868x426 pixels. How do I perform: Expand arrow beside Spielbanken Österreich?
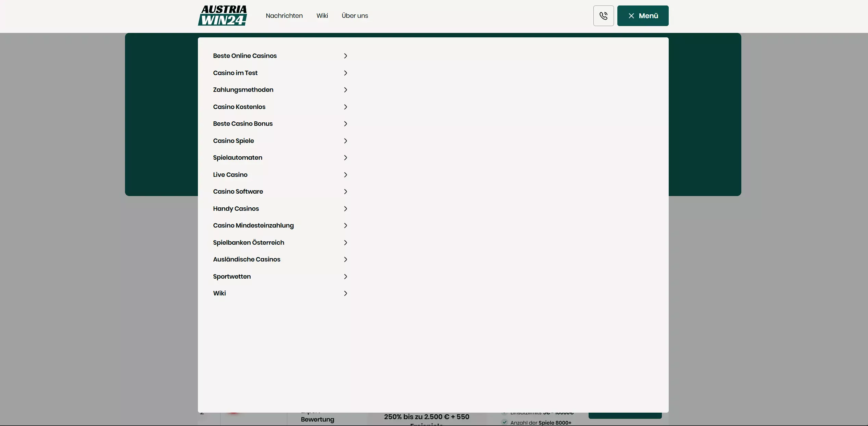pyautogui.click(x=345, y=243)
